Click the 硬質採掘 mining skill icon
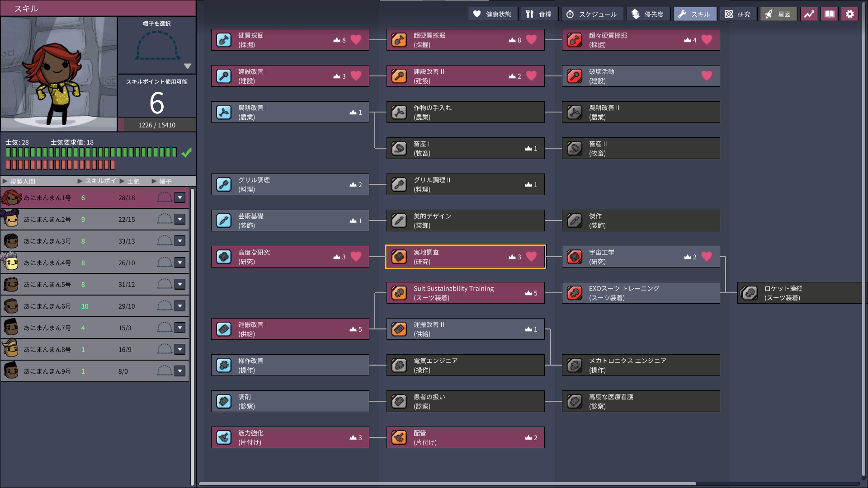Screen dimensions: 868x488 (x=223, y=40)
